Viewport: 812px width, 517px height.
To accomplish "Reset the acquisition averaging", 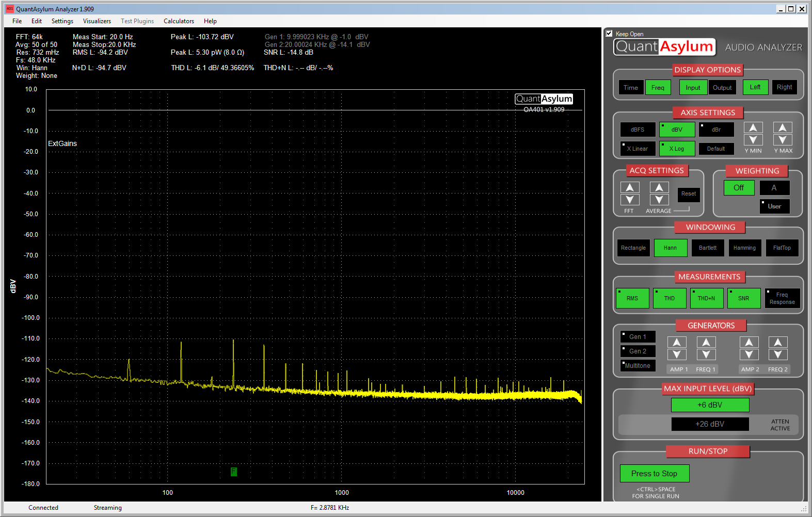I will (x=689, y=194).
